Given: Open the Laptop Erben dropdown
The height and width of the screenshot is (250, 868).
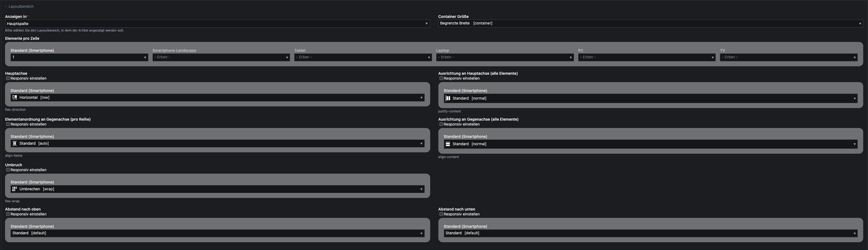Looking at the screenshot, I should (x=505, y=57).
